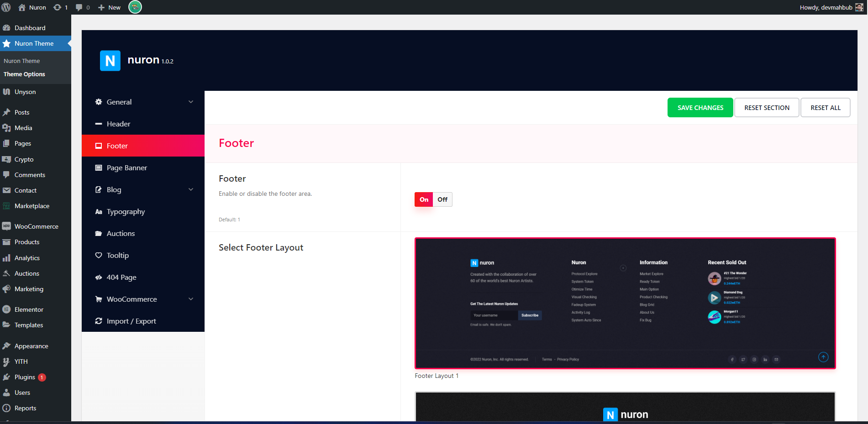Image resolution: width=868 pixels, height=424 pixels.
Task: Open the Page Banner tab
Action: 143,168
